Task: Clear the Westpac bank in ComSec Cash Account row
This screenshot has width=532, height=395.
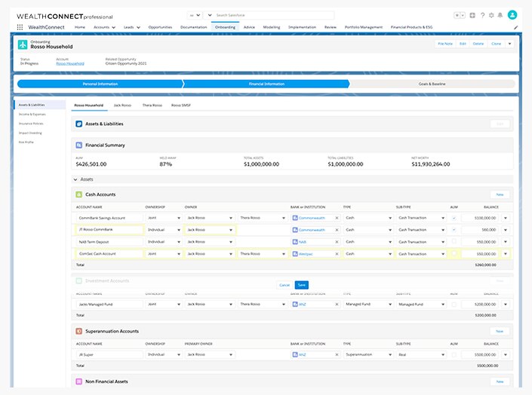Action: click(337, 254)
